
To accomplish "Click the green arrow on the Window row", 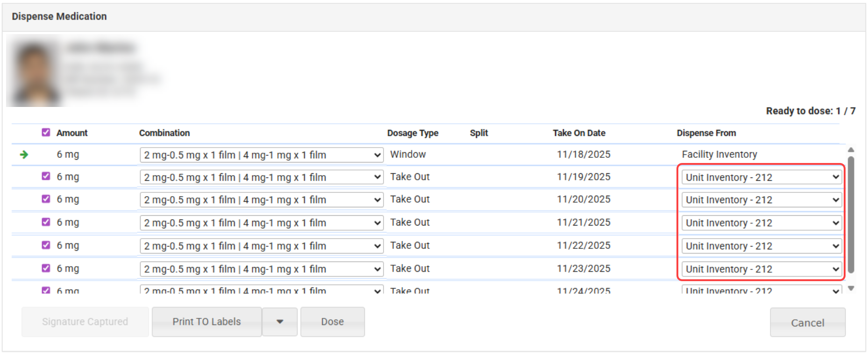I will tap(24, 155).
